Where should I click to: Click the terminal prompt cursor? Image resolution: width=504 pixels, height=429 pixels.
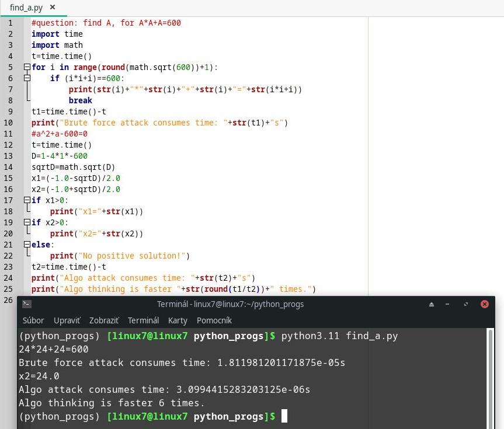[x=284, y=416]
